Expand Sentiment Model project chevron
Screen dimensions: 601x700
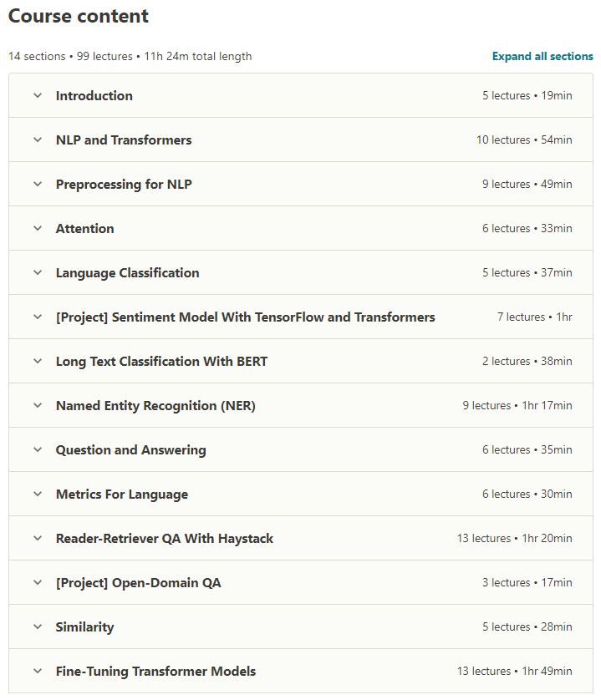[37, 317]
